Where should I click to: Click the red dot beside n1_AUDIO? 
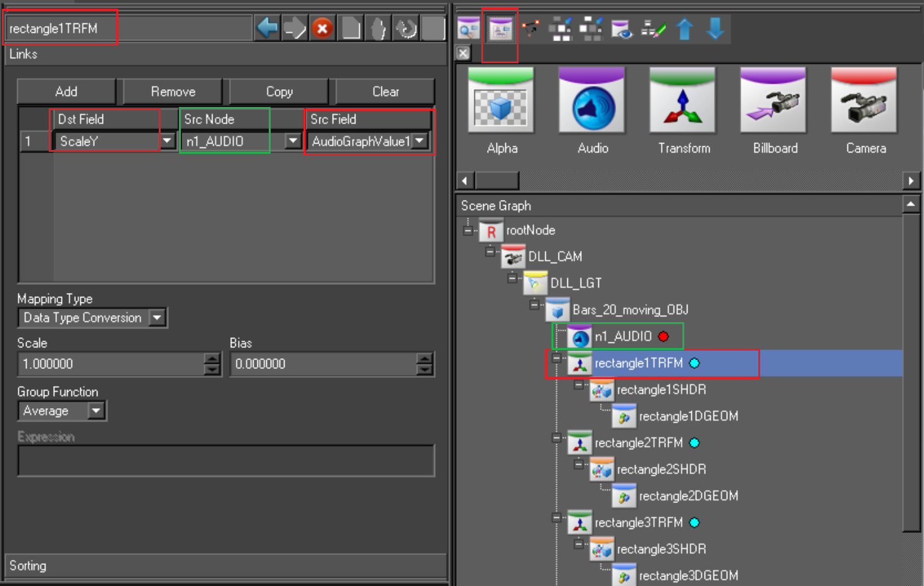tap(663, 337)
